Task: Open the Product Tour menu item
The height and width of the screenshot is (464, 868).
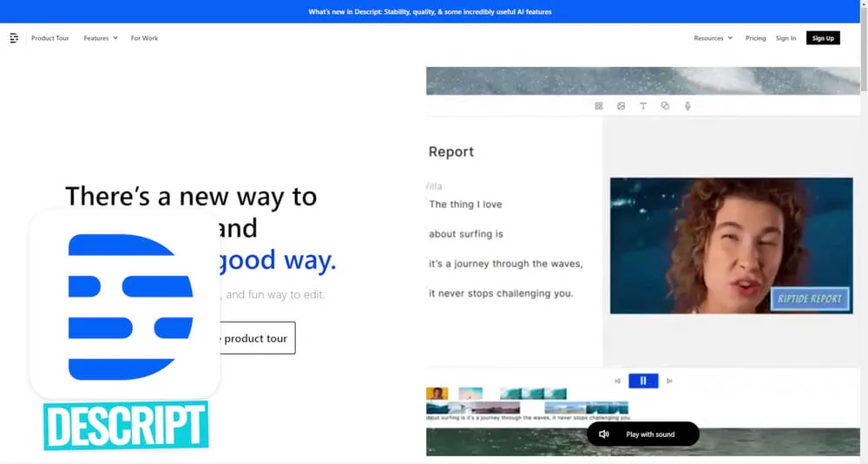Action: click(x=50, y=38)
